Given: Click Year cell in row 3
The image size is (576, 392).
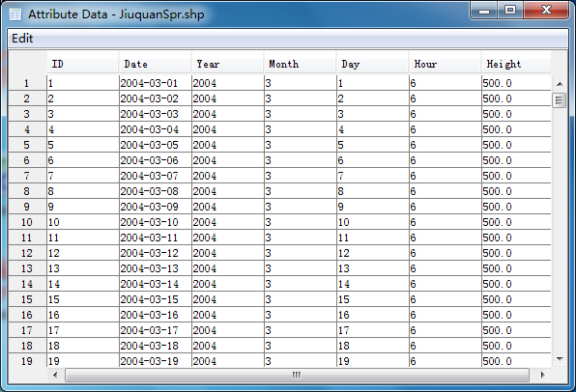Looking at the screenshot, I should [228, 114].
